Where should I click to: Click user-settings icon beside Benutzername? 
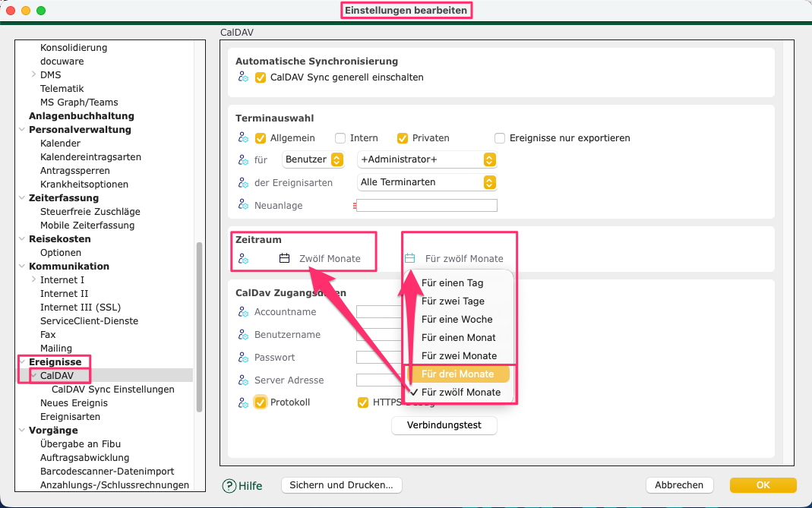tap(243, 335)
